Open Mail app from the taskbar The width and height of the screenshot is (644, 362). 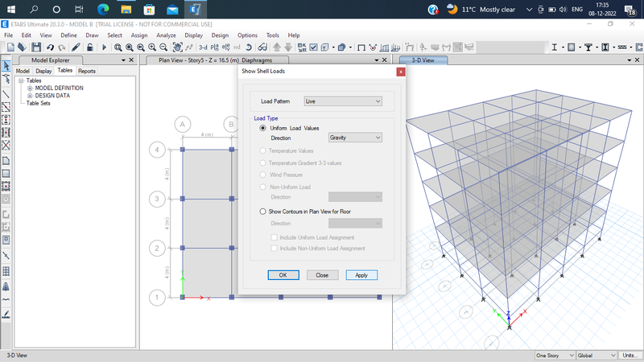point(172,9)
